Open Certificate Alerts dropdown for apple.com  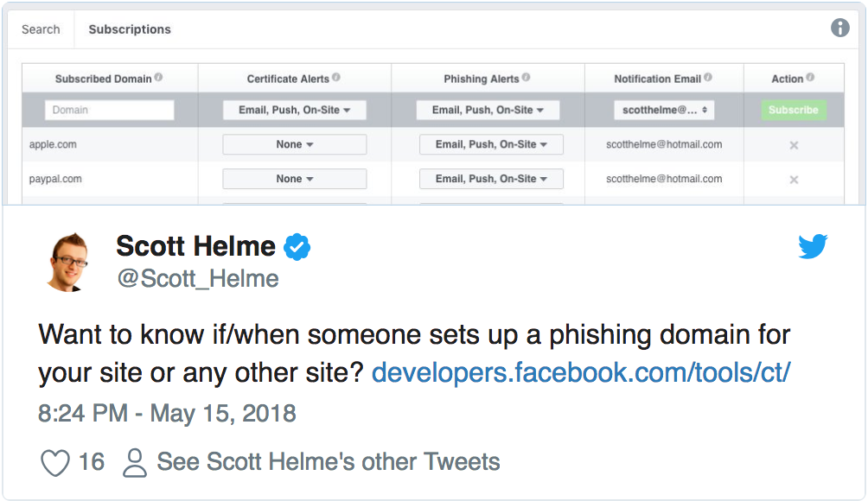pyautogui.click(x=295, y=144)
